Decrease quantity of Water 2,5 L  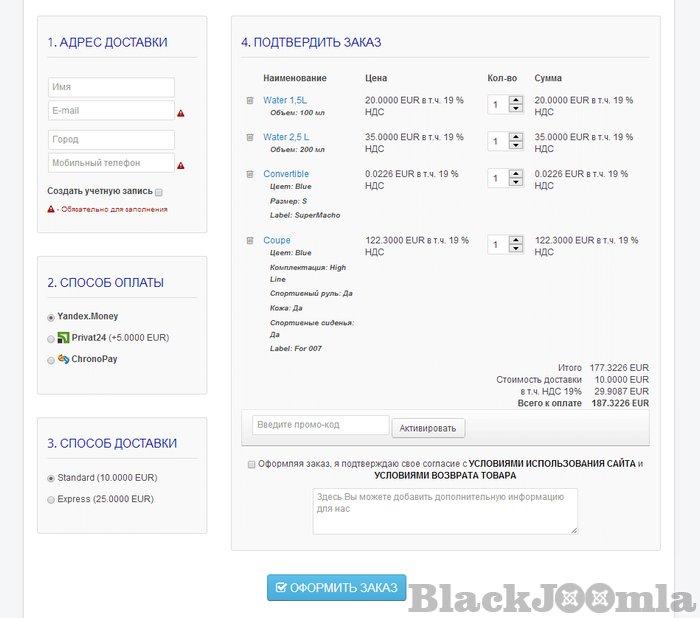[x=516, y=146]
